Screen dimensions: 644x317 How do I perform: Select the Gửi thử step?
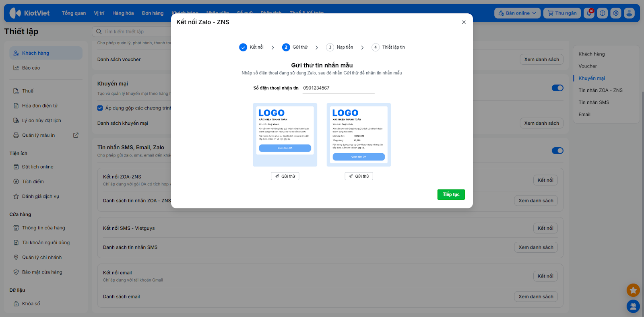(295, 47)
